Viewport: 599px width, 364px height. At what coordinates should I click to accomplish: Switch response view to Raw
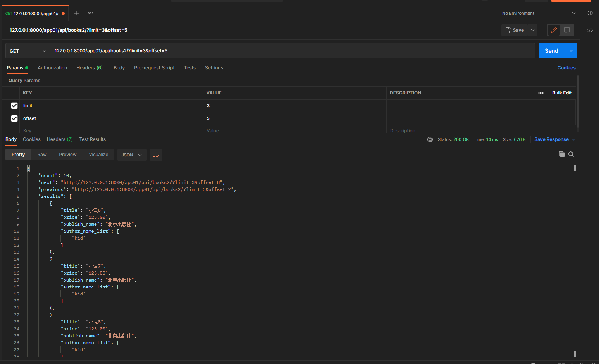(x=42, y=155)
